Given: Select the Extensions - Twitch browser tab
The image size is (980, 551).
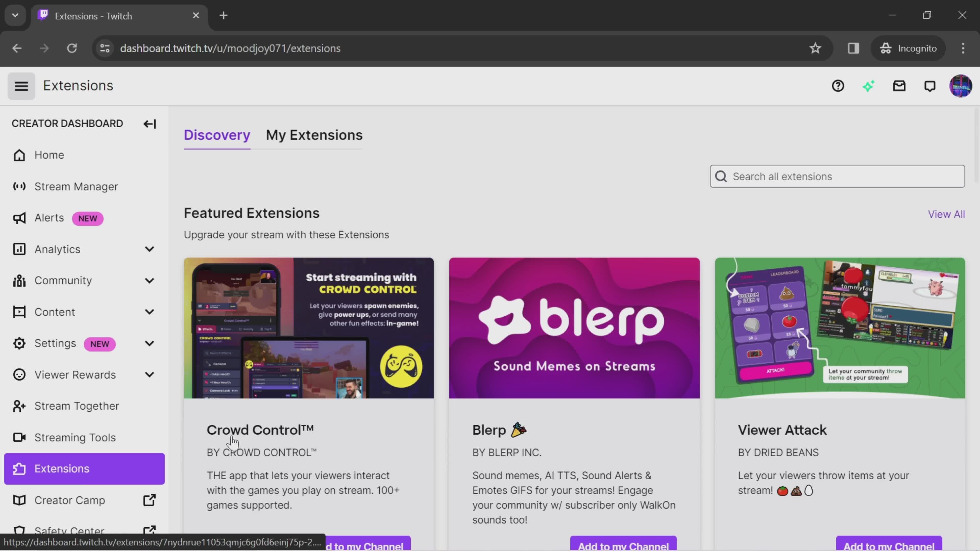Looking at the screenshot, I should (119, 16).
